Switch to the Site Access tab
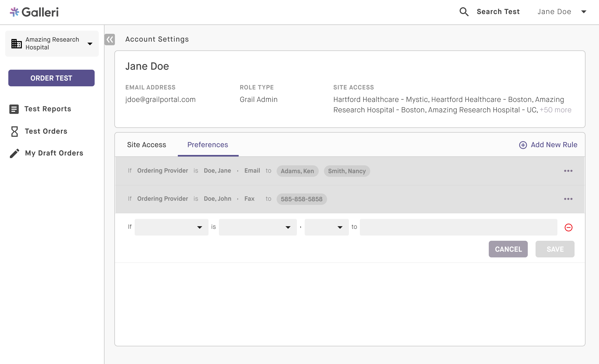 (x=146, y=145)
